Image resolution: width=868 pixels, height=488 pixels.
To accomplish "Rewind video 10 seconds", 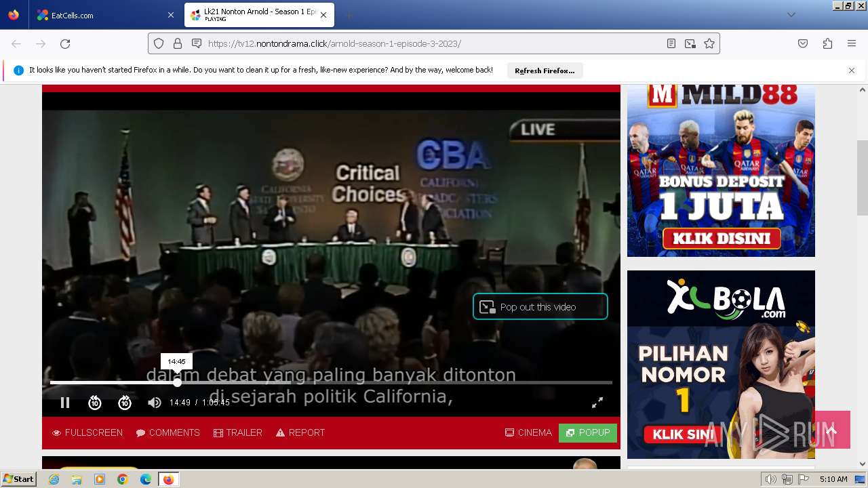I will tap(95, 403).
